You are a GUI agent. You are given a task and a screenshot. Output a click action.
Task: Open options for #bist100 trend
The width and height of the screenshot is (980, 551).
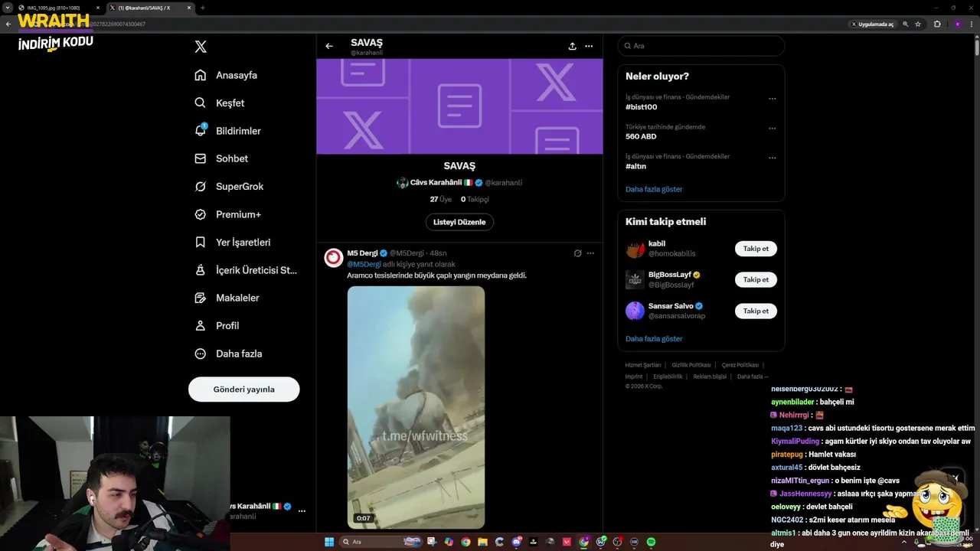tap(773, 99)
